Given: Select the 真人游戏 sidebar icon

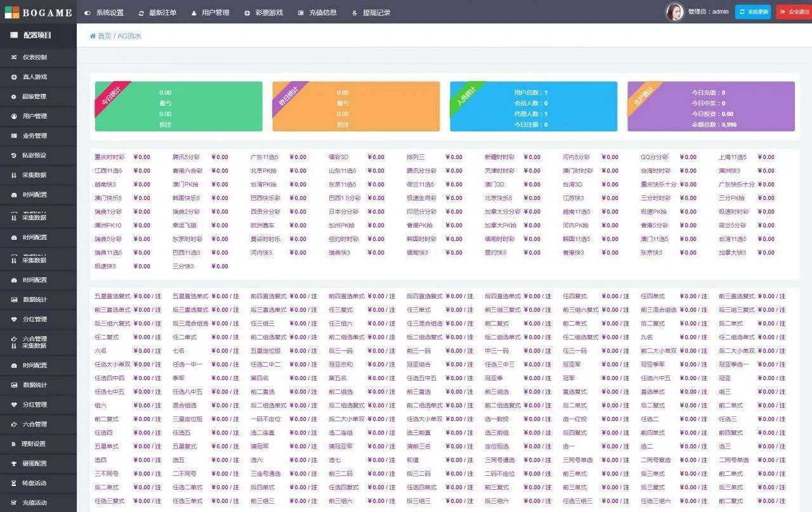Looking at the screenshot, I should click(x=14, y=77).
